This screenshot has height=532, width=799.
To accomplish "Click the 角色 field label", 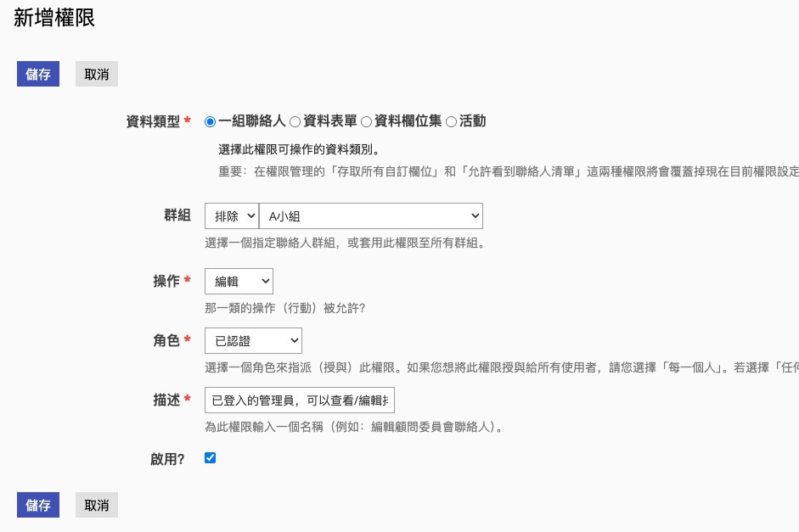I will (x=166, y=340).
